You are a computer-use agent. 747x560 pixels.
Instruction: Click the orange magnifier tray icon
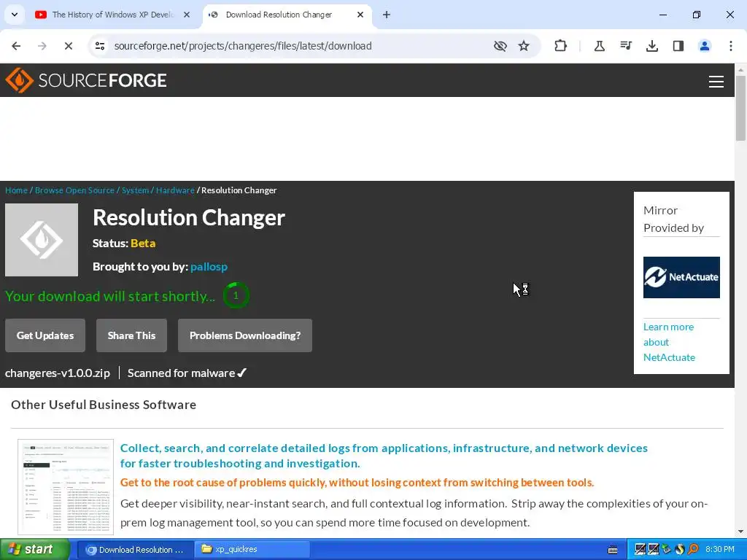click(693, 550)
